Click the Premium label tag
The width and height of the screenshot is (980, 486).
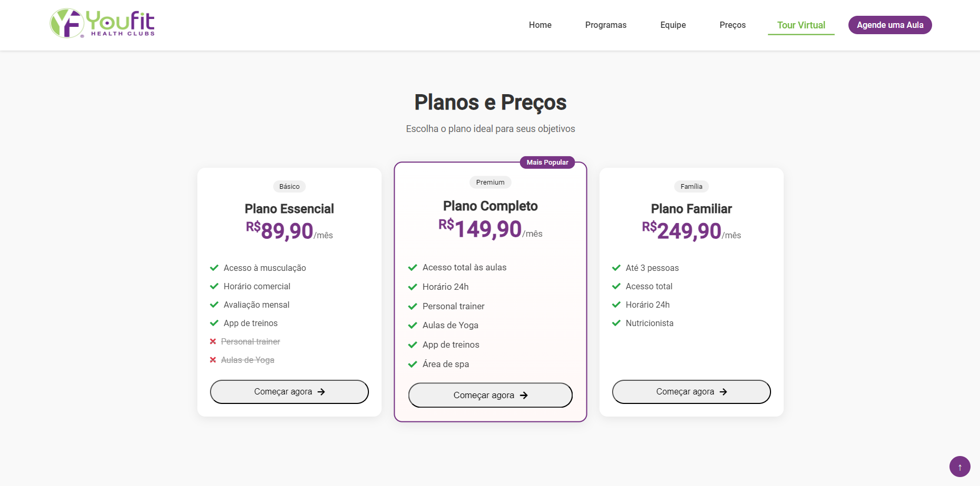click(x=490, y=183)
